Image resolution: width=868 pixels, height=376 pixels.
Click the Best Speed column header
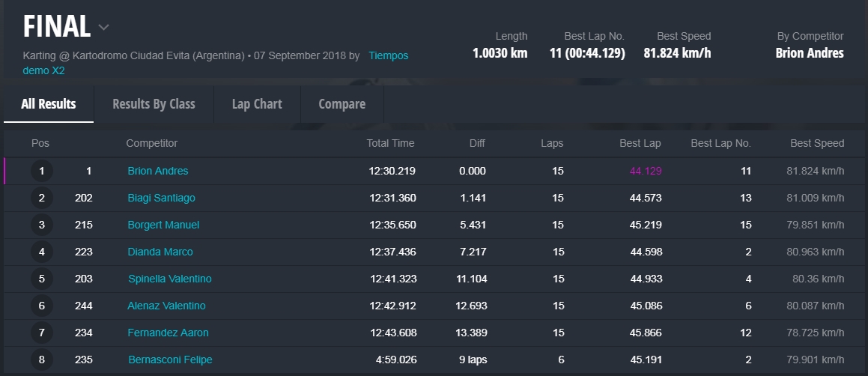point(817,143)
